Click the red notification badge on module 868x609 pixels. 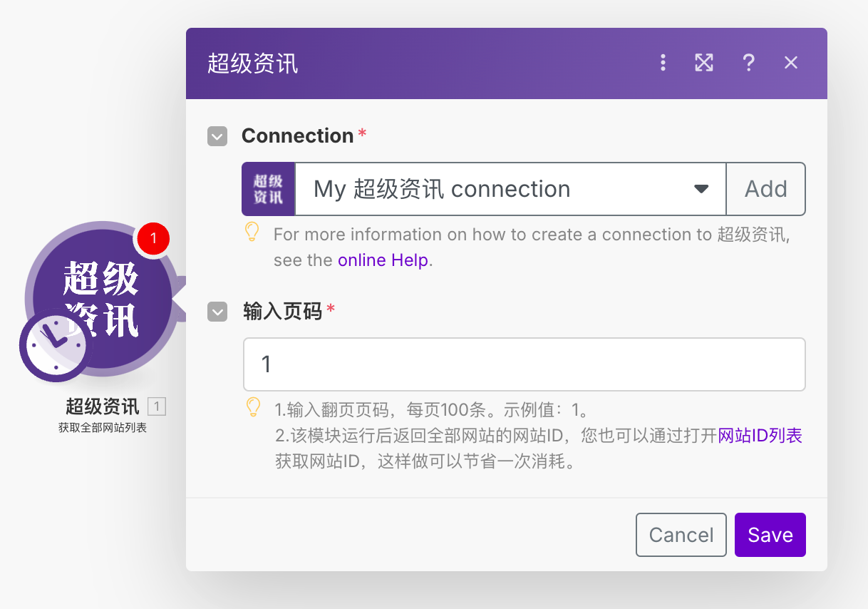click(153, 239)
